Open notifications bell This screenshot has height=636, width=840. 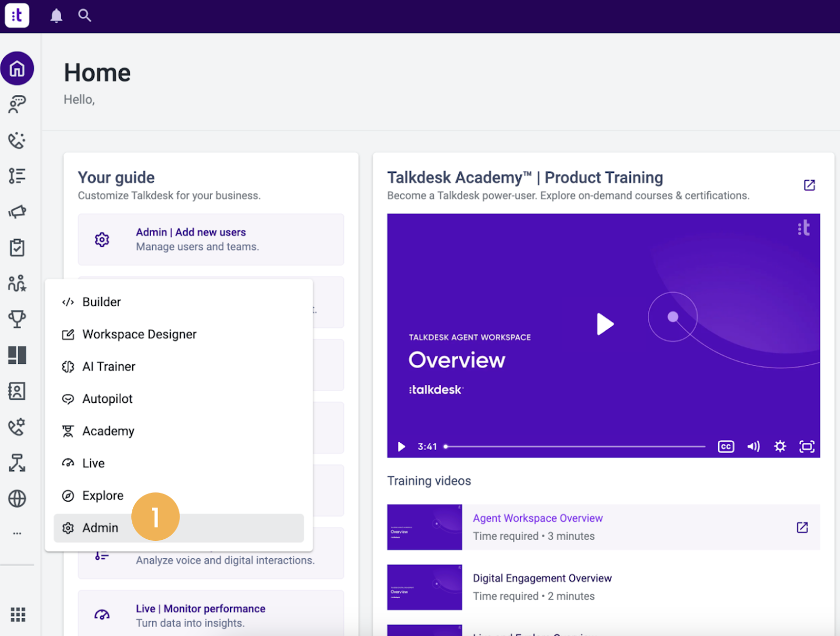click(56, 16)
